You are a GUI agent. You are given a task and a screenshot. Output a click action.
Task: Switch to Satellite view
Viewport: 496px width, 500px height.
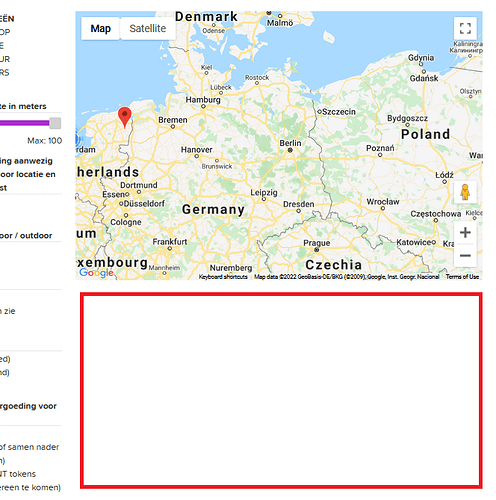[x=148, y=29]
